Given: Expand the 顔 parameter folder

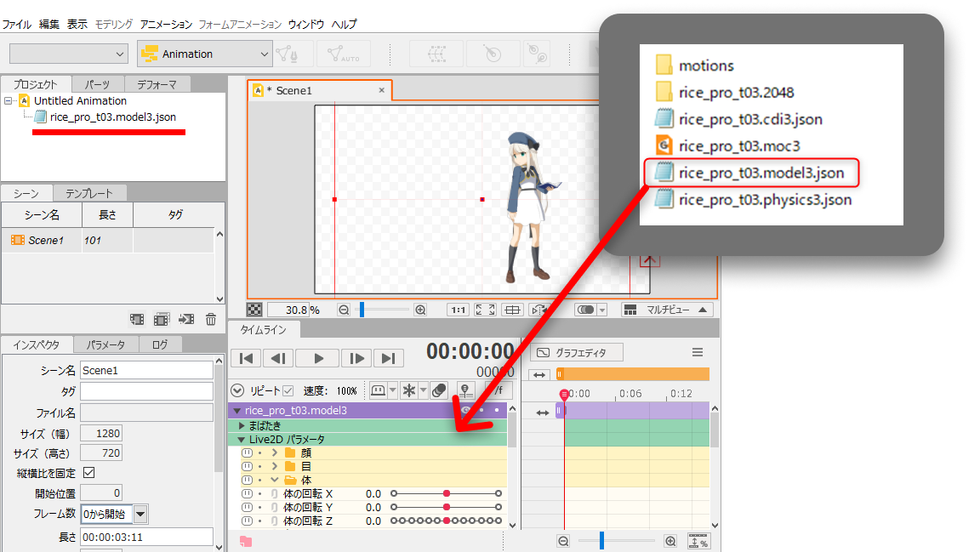Looking at the screenshot, I should 275,452.
